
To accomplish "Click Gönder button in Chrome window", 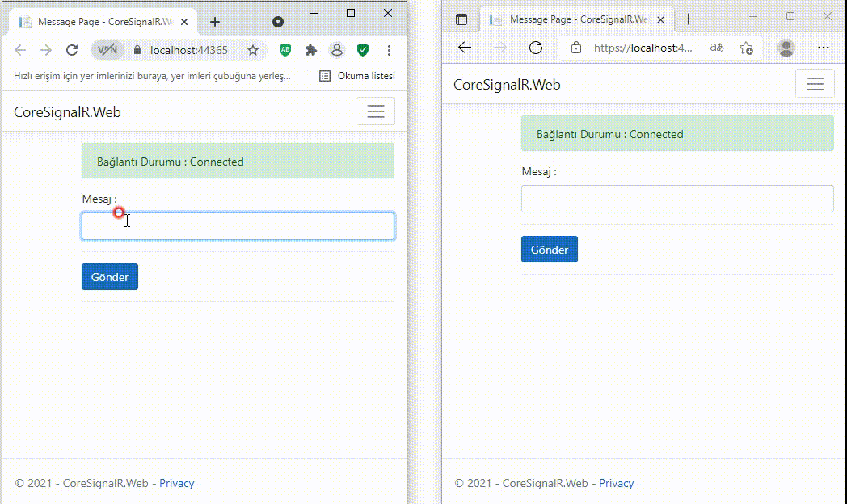I will click(110, 277).
